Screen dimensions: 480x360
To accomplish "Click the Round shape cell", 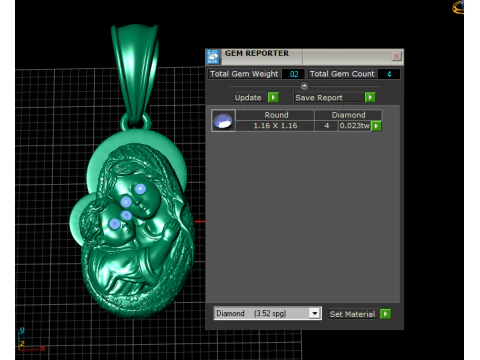I will 276,115.
